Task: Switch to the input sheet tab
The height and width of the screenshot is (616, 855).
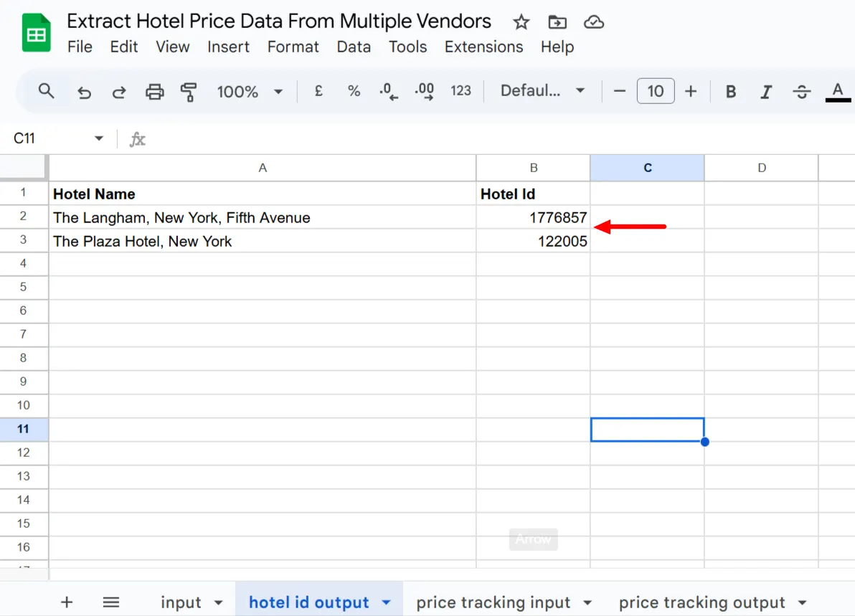Action: 181,602
